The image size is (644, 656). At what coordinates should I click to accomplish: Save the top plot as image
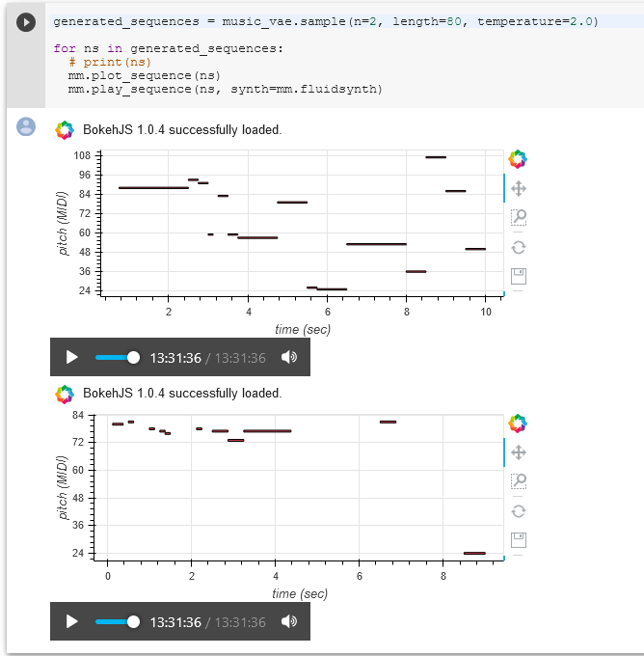519,276
